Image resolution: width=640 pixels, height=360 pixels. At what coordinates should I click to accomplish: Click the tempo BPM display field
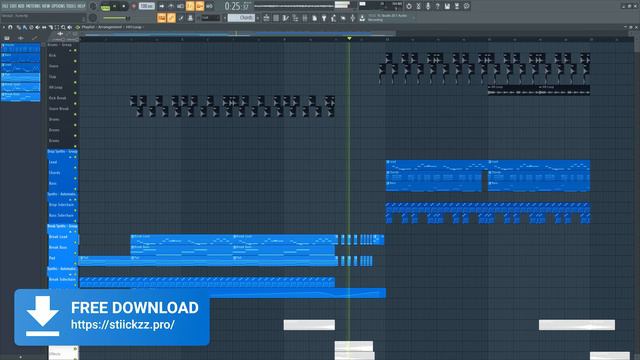point(147,6)
